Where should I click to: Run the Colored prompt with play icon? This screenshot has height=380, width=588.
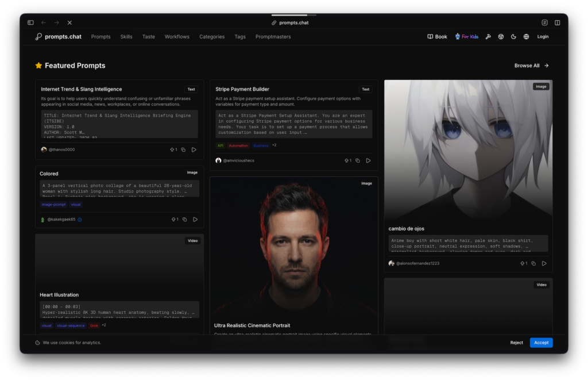coord(195,219)
